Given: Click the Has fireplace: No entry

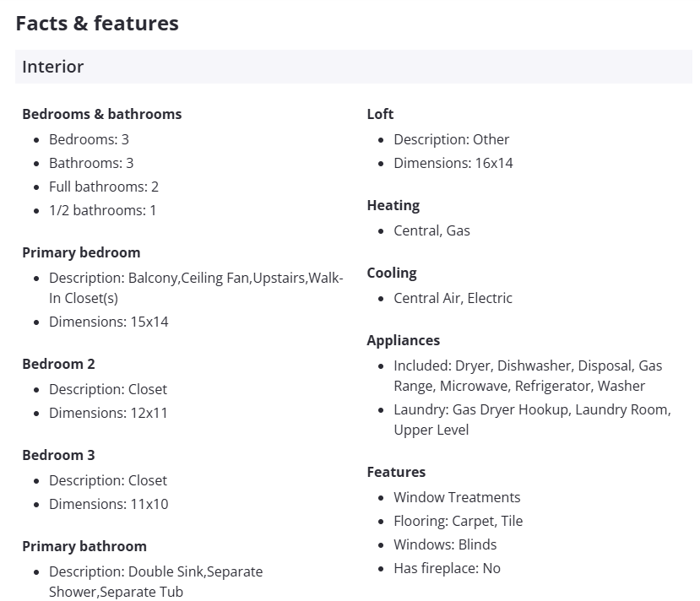Looking at the screenshot, I should [x=447, y=568].
